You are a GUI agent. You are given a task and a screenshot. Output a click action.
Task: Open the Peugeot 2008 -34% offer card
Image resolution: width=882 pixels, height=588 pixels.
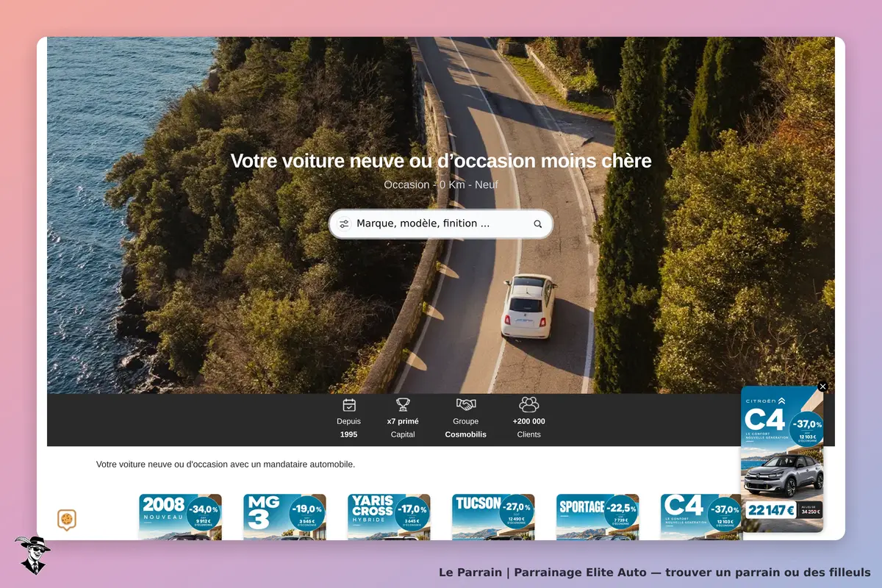180,517
